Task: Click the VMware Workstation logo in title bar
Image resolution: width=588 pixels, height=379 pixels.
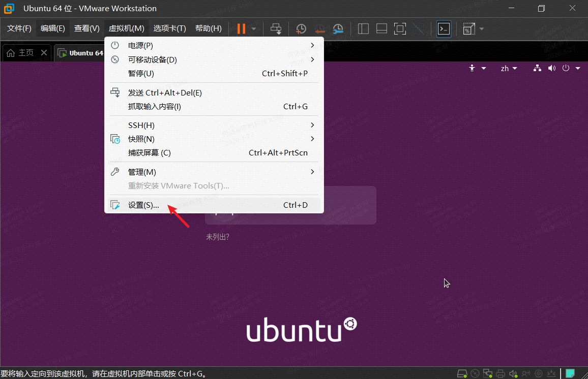Action: coord(9,8)
